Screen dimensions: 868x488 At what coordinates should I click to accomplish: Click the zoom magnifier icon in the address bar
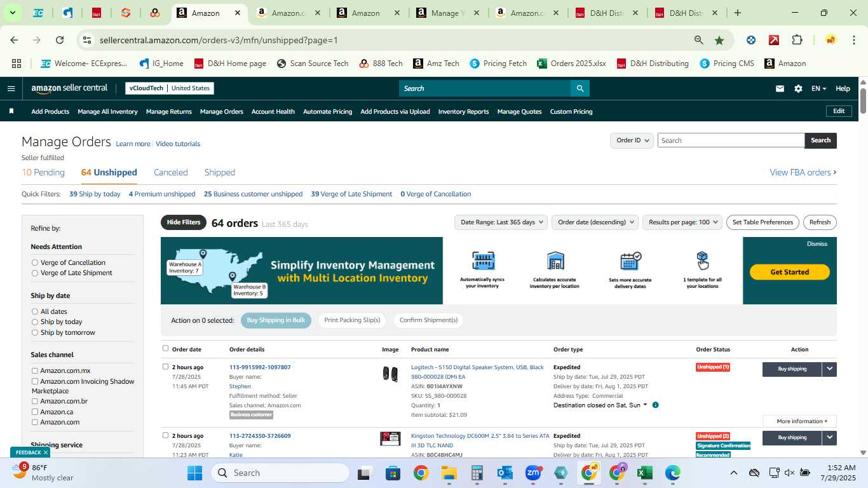point(699,40)
